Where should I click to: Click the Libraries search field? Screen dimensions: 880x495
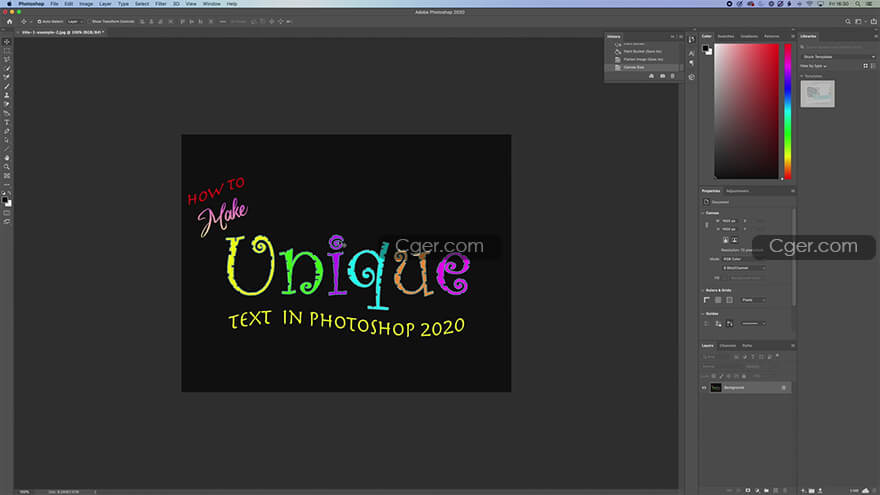[x=838, y=47]
